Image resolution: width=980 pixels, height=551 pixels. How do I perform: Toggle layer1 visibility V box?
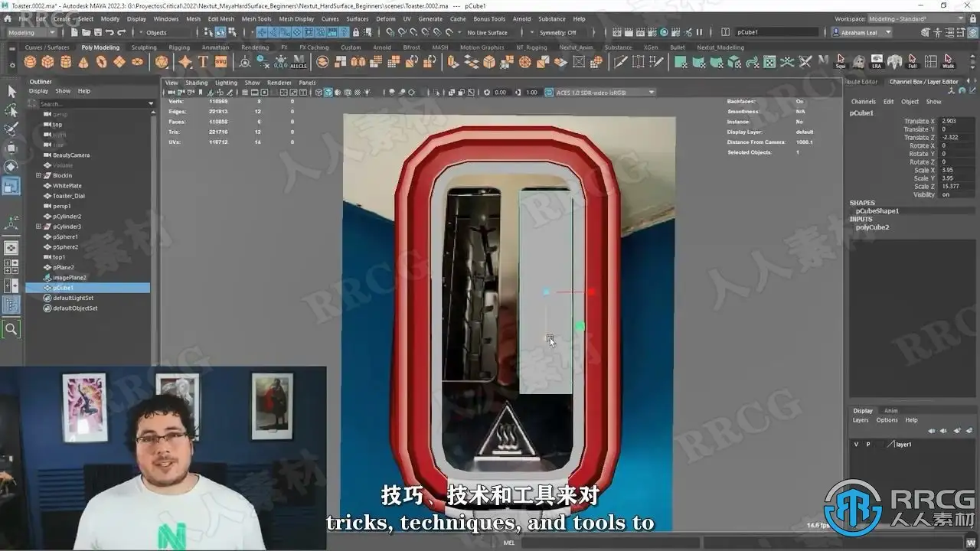pyautogui.click(x=856, y=445)
